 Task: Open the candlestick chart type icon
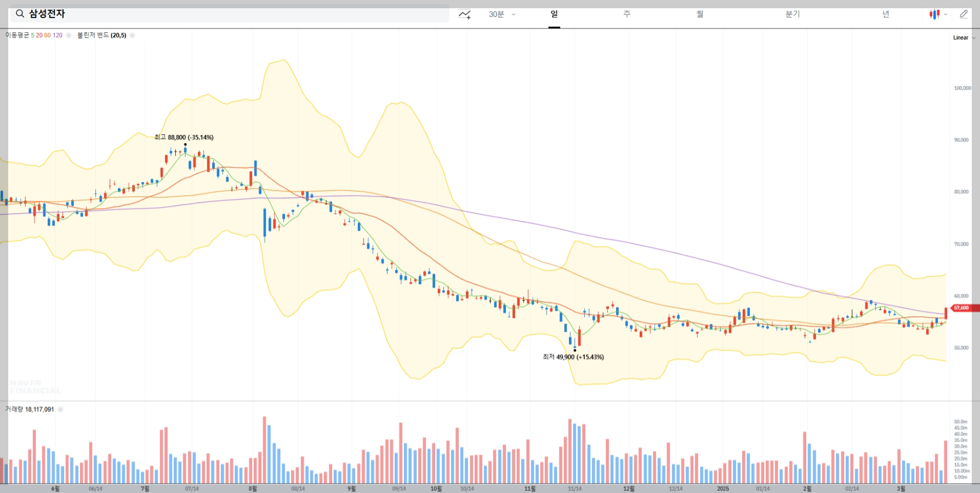[x=935, y=14]
